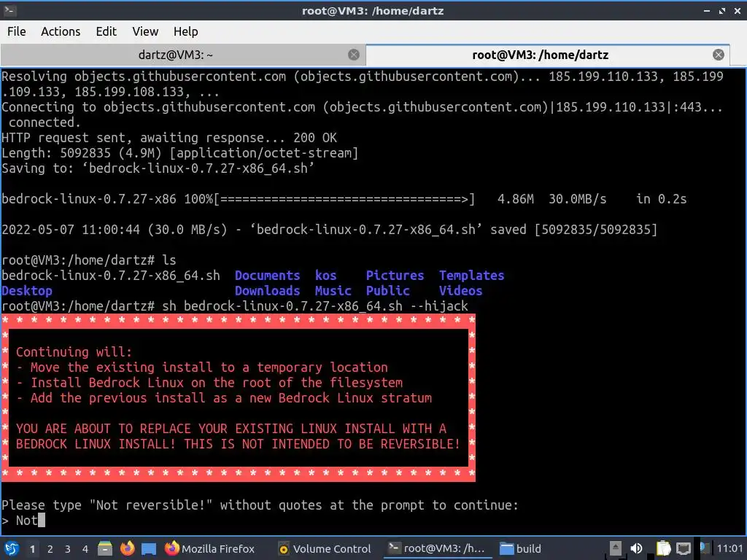747x560 pixels.
Task: Open the clipboard manager tray icon
Action: [662, 548]
